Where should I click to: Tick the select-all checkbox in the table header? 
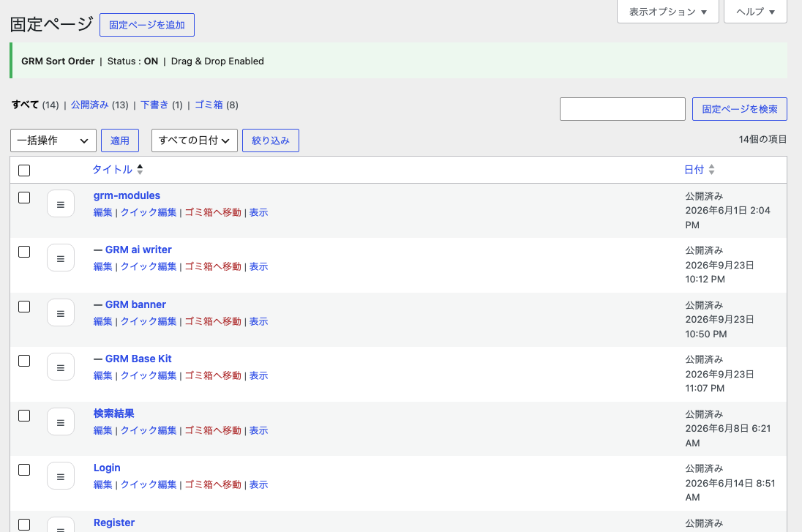24,171
